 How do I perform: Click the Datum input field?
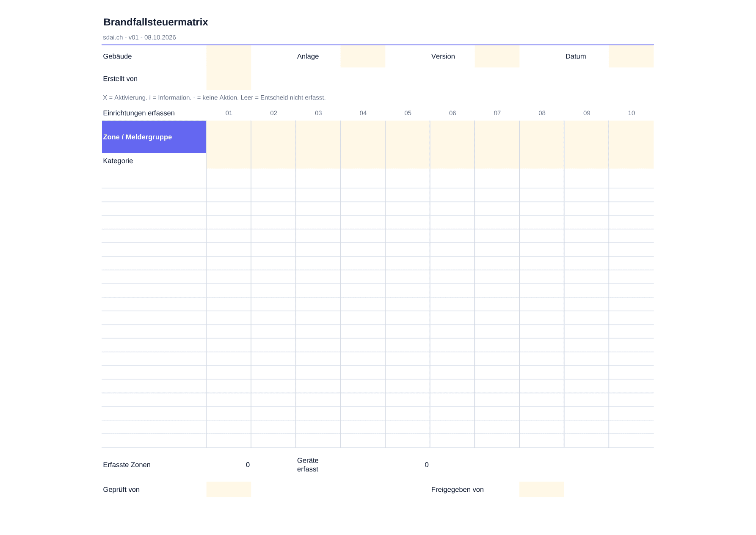pyautogui.click(x=631, y=56)
